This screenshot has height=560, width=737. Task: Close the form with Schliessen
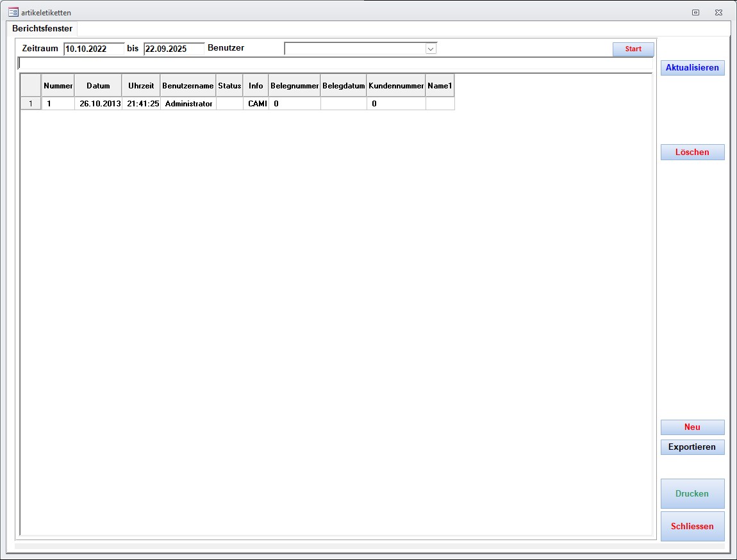[692, 527]
